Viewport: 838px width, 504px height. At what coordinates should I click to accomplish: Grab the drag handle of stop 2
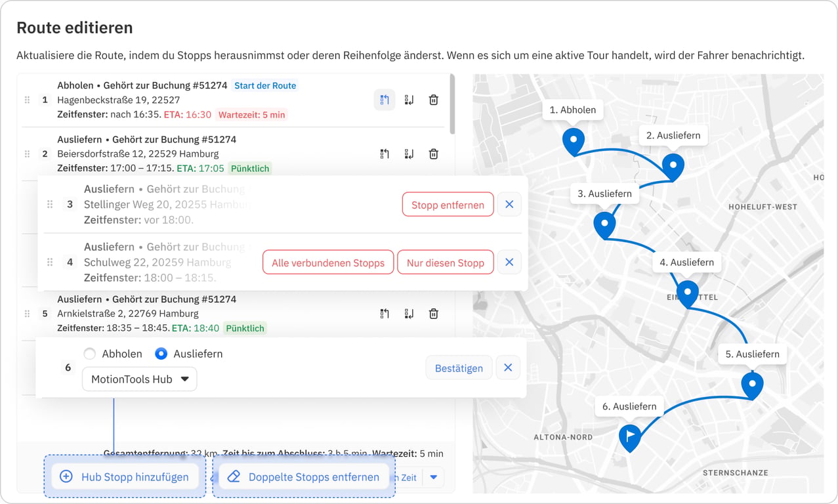click(x=27, y=154)
